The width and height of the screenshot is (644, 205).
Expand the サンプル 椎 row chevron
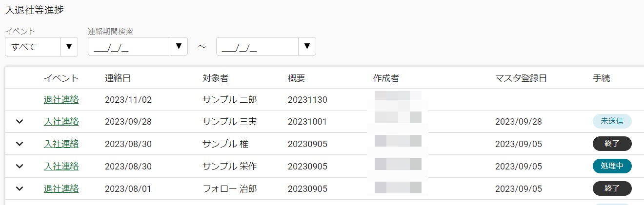coord(20,144)
